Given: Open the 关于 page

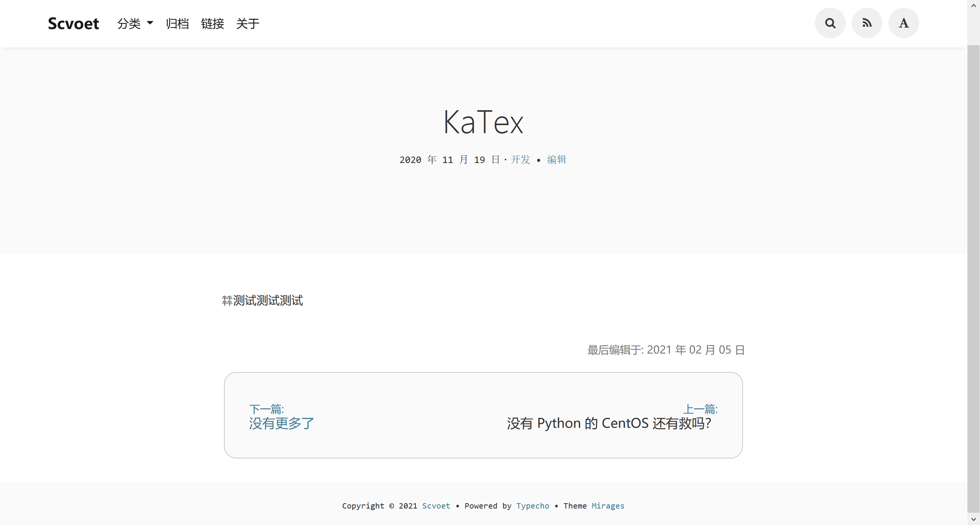Looking at the screenshot, I should 248,24.
